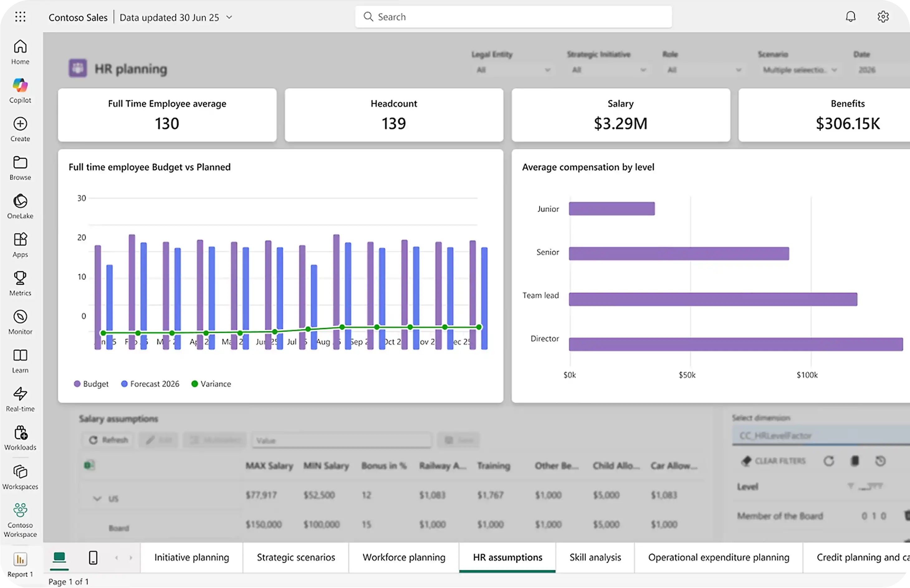Click the notifications bell icon
Image resolution: width=910 pixels, height=588 pixels.
(850, 17)
